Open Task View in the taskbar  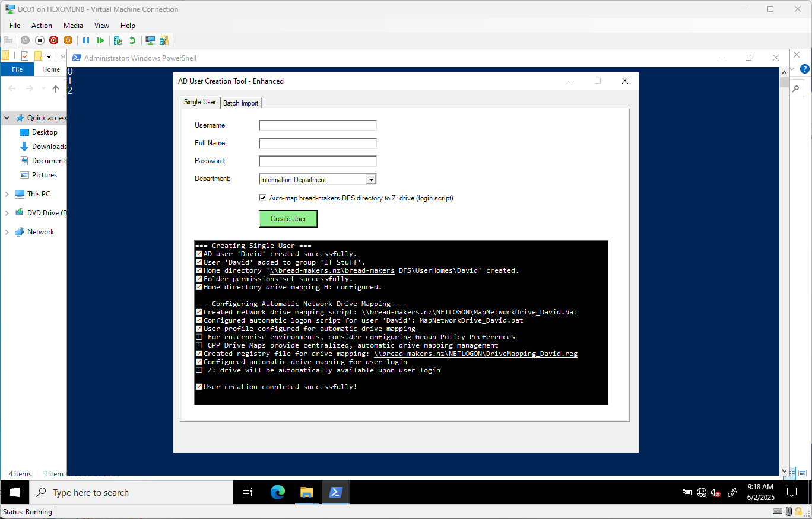(248, 492)
